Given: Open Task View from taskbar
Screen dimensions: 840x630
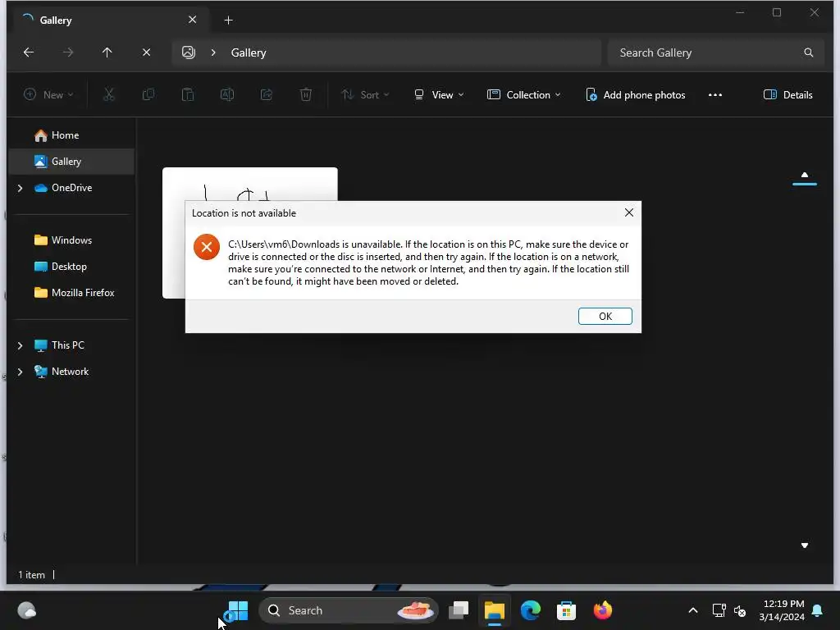Looking at the screenshot, I should pos(459,610).
